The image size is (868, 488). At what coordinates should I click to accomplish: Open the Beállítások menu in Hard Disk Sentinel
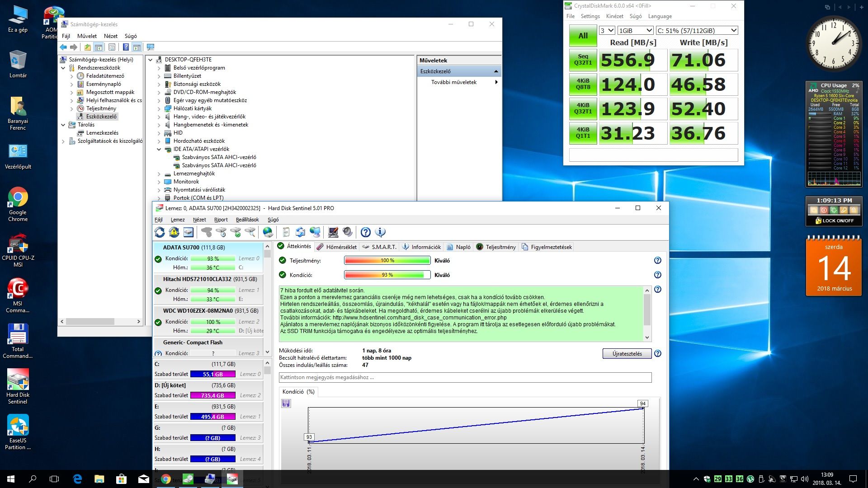click(247, 220)
